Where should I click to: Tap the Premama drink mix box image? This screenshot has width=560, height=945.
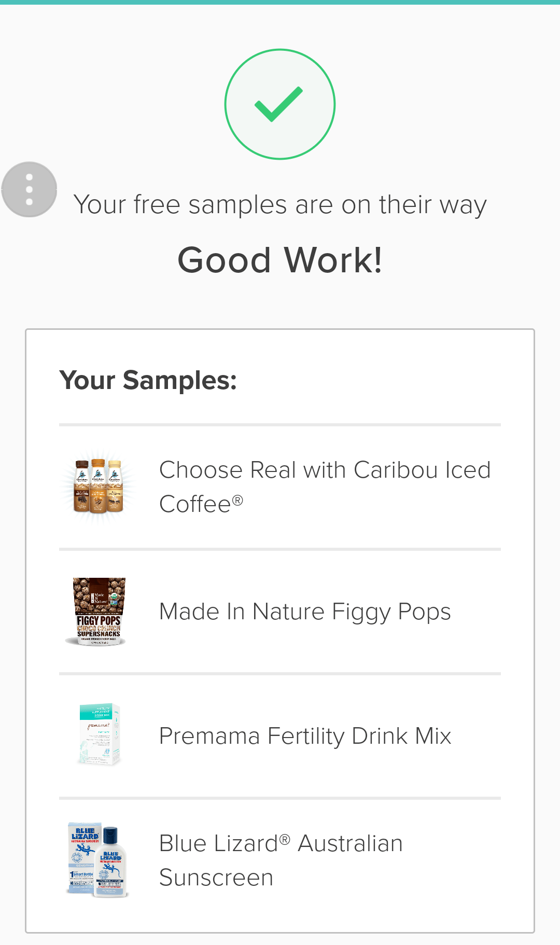pos(100,735)
